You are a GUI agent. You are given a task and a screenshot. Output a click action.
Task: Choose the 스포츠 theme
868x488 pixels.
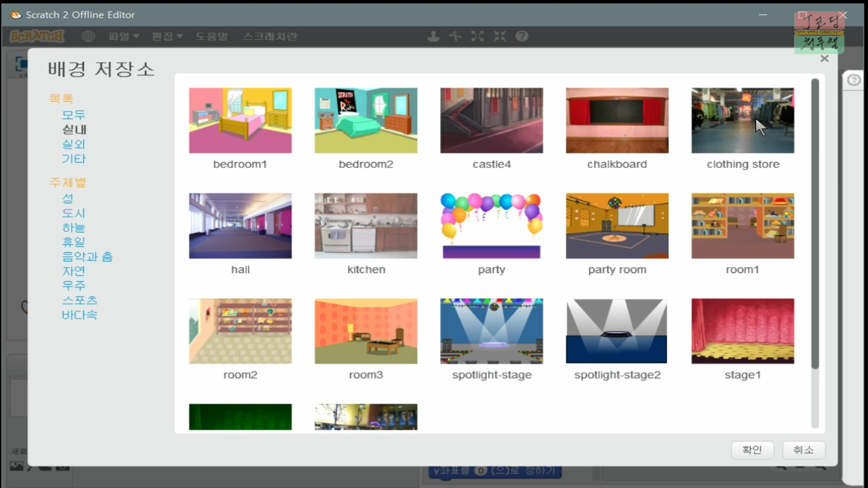coord(80,300)
